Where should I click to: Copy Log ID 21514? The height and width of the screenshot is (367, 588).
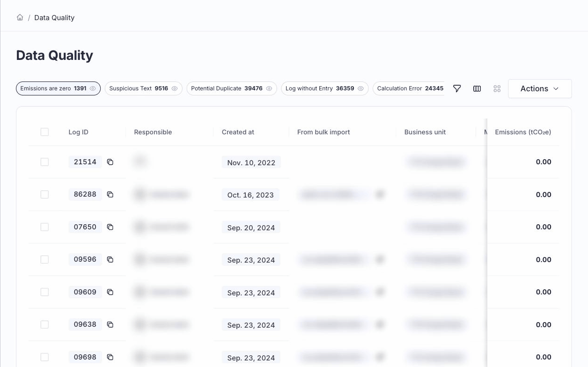click(x=110, y=162)
